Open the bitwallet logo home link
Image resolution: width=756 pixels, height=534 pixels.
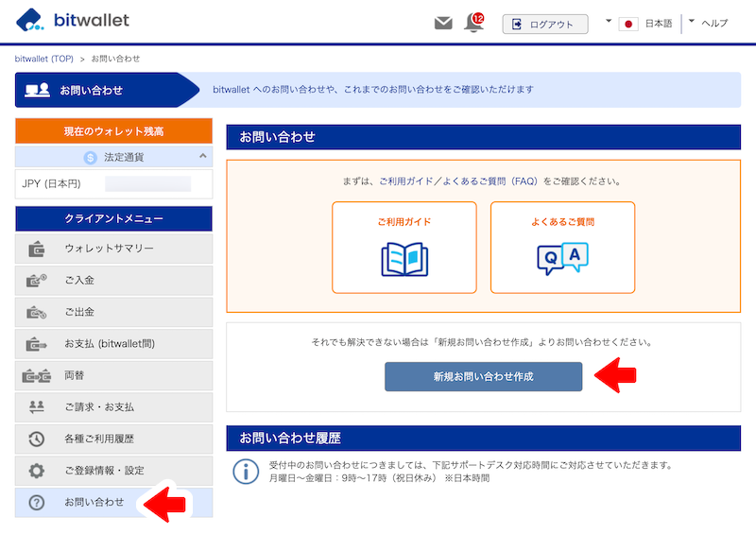[x=73, y=20]
